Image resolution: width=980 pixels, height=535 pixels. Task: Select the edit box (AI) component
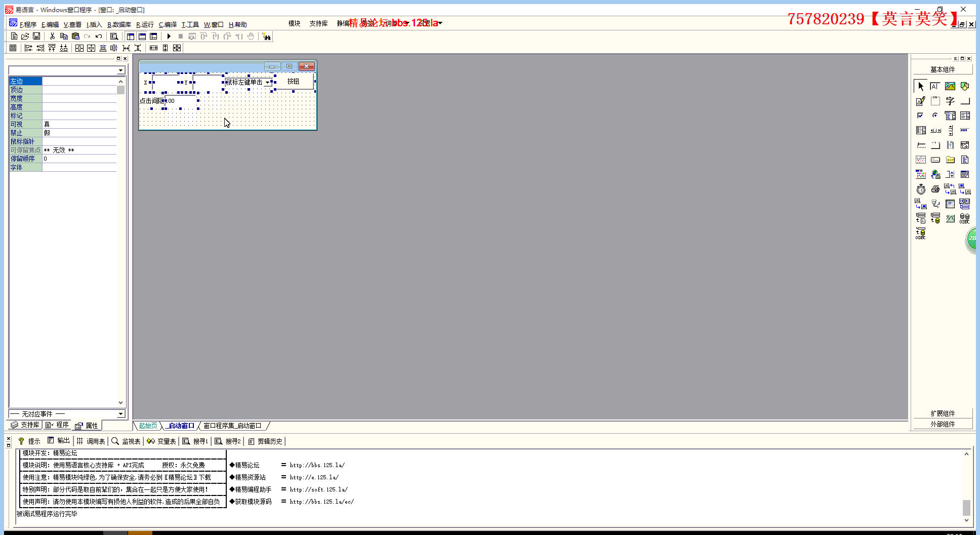coord(935,86)
